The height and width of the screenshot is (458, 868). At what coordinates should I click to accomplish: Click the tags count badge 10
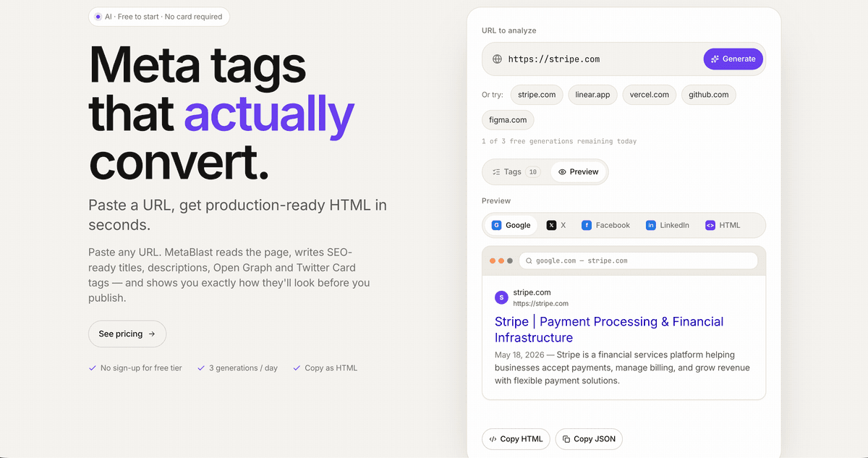(x=533, y=172)
